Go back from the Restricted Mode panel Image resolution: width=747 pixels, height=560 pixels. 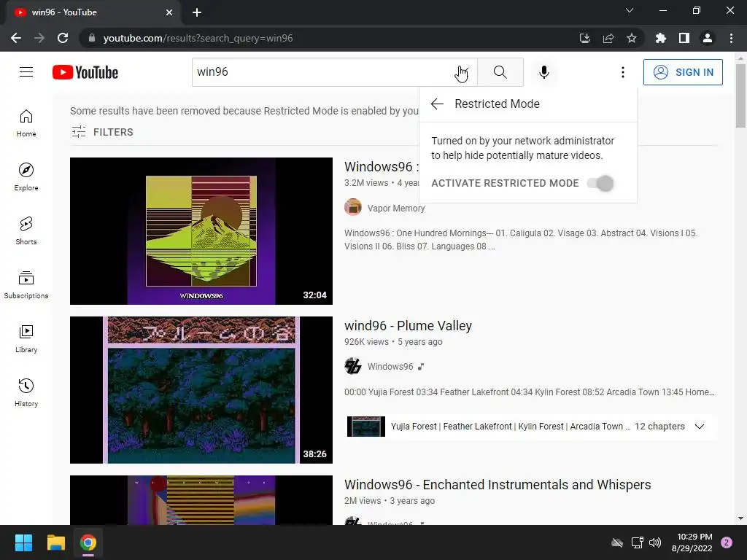pos(437,104)
